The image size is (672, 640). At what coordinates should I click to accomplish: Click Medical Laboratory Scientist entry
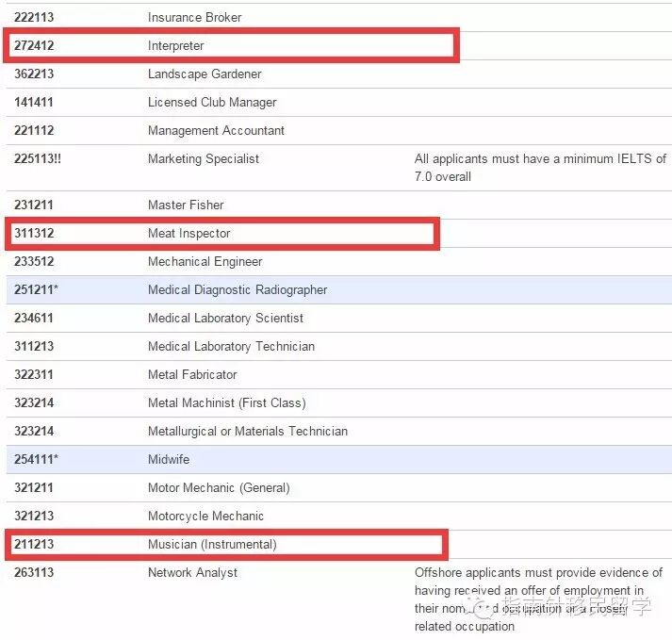point(225,318)
